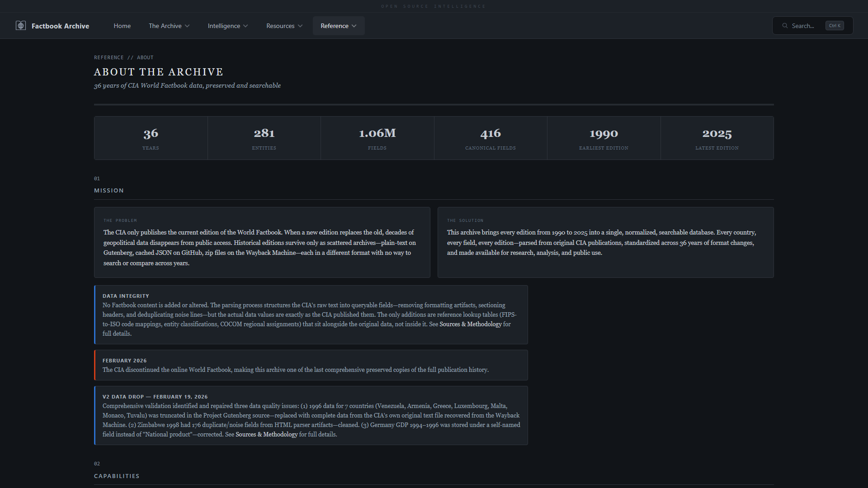Select the 1990 Earliest Edition card

(604, 138)
